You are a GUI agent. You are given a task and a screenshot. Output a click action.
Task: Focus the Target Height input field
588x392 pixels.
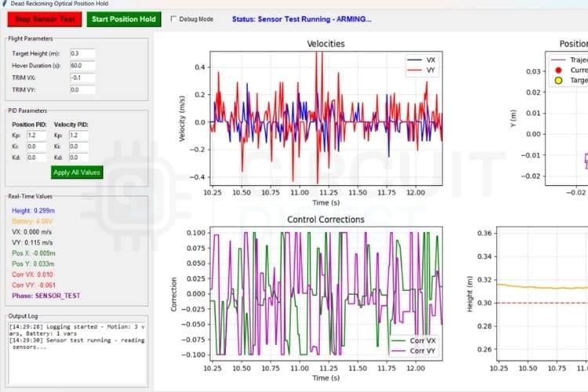pyautogui.click(x=82, y=53)
